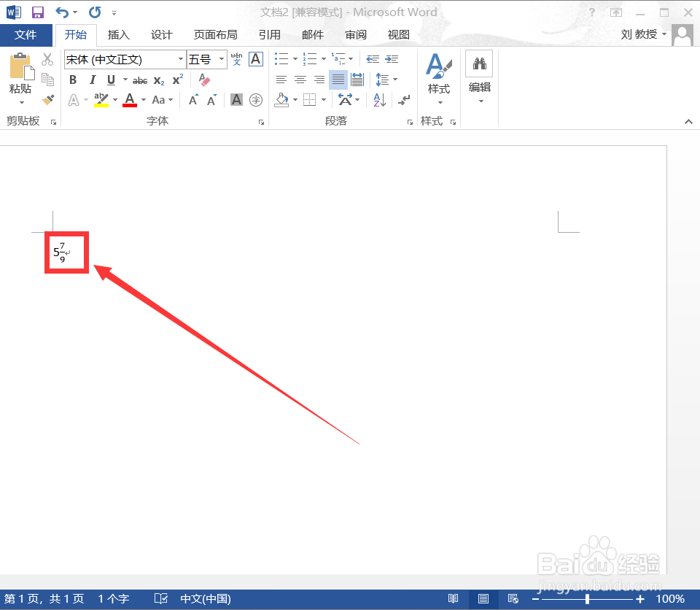Open the font size dropdown 五号
Viewport: 700px width, 610px height.
coord(222,59)
